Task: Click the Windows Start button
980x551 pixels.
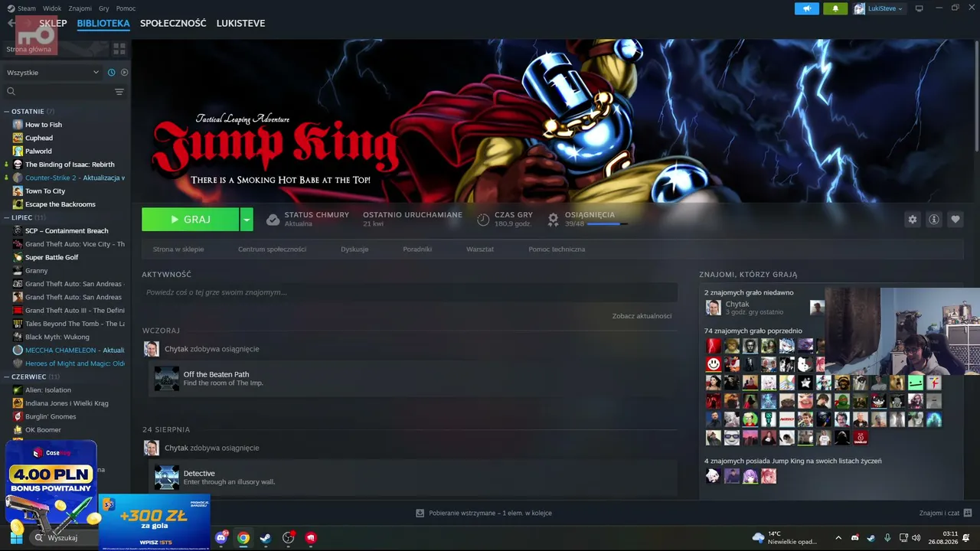Action: point(16,537)
